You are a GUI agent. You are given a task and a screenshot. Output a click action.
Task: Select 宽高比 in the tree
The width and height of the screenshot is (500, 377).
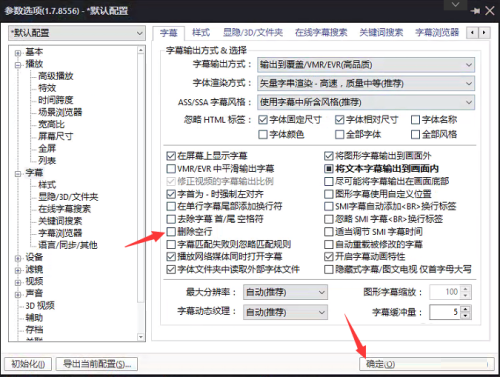click(x=51, y=125)
